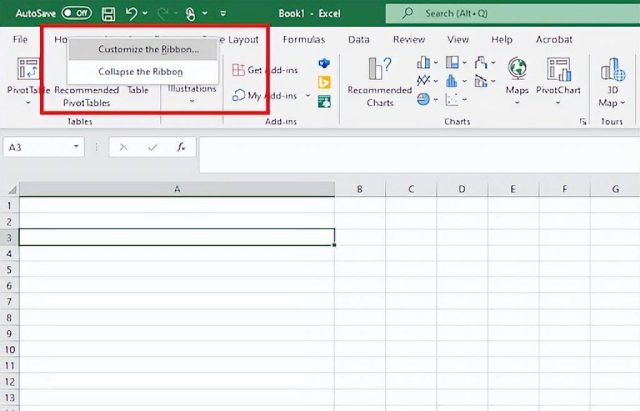Click into the formula bar
This screenshot has height=411, width=640.
pos(420,155)
